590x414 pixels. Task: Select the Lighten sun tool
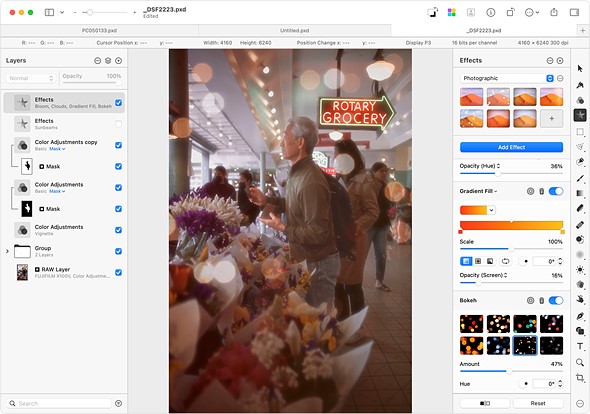pos(580,269)
